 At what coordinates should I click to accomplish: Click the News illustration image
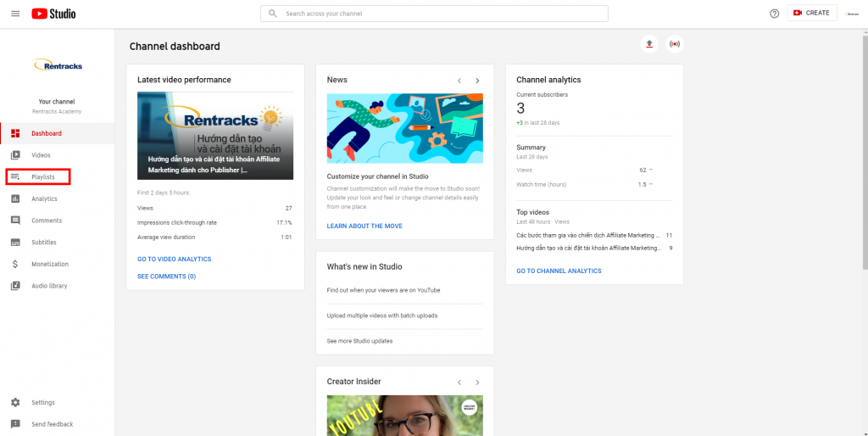point(404,128)
